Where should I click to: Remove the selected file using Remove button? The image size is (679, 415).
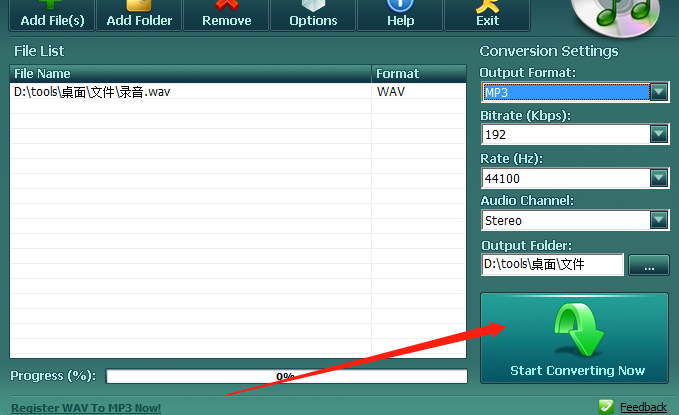[226, 15]
